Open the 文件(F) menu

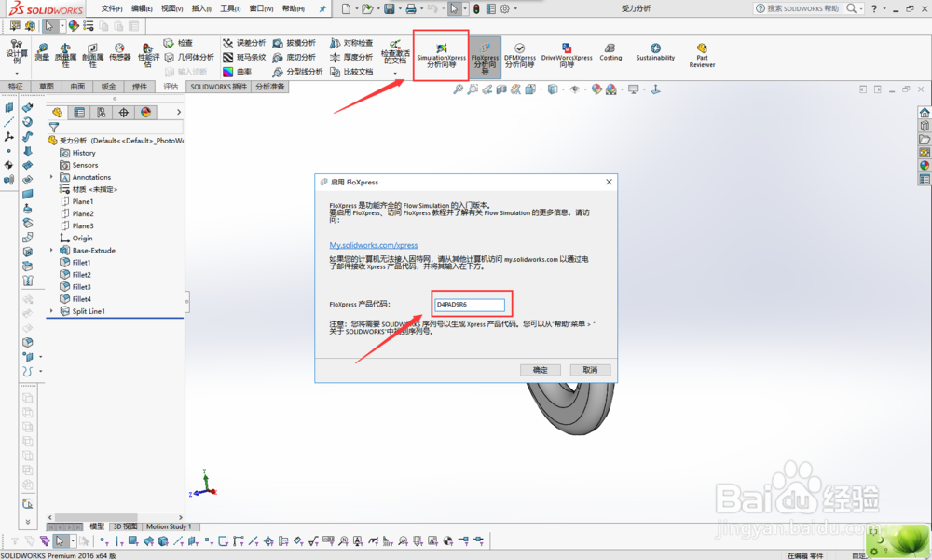coord(112,8)
